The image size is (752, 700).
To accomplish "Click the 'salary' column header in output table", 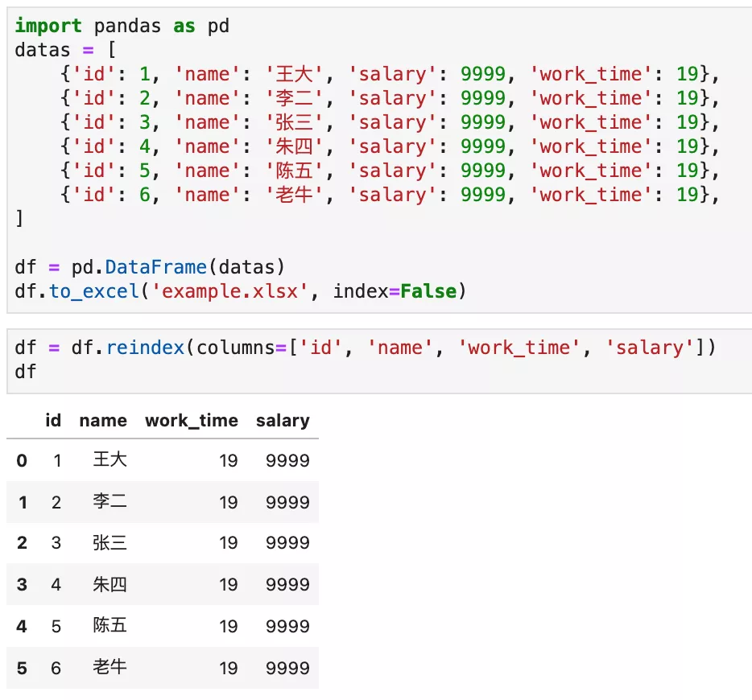I will [x=283, y=421].
